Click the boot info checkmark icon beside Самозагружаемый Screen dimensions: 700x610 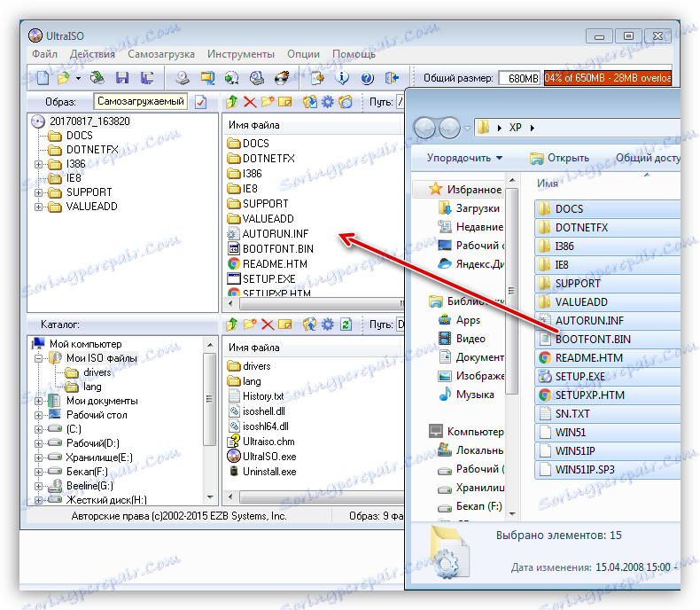tap(201, 102)
